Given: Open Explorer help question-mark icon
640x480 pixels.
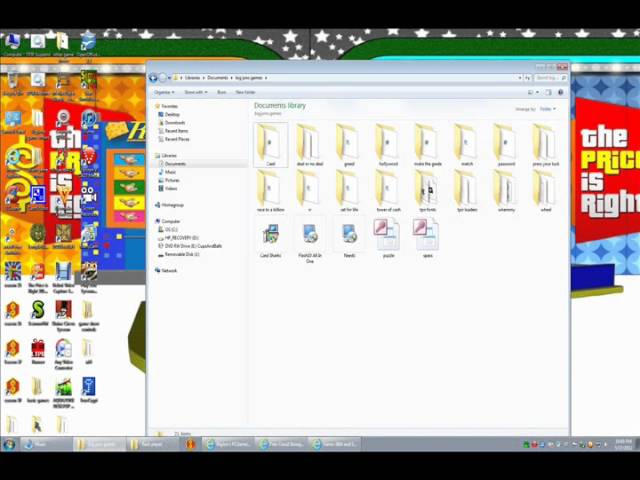Looking at the screenshot, I should point(561,92).
